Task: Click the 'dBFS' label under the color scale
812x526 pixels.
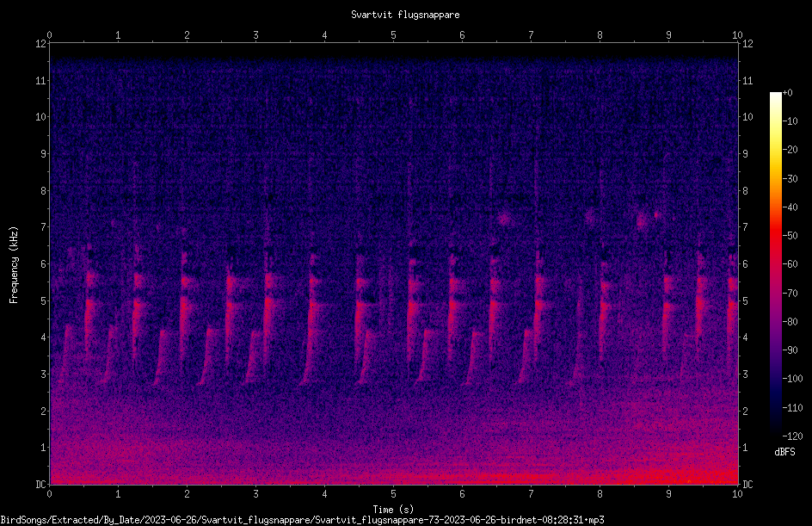Action: tap(784, 452)
